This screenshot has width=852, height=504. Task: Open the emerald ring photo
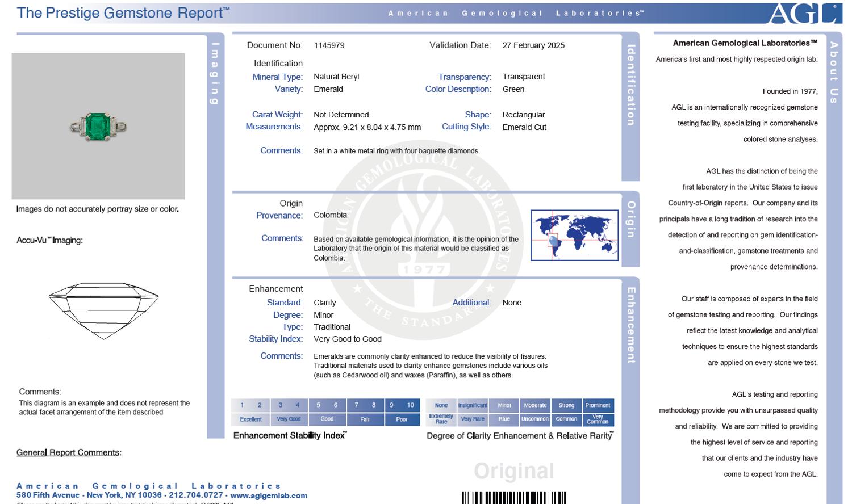pyautogui.click(x=98, y=126)
